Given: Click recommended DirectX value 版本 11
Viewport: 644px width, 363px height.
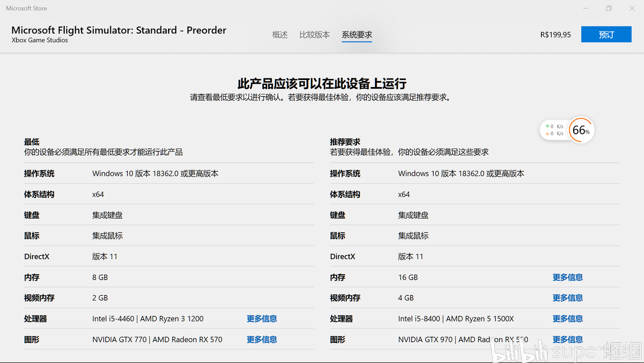Looking at the screenshot, I should 411,256.
